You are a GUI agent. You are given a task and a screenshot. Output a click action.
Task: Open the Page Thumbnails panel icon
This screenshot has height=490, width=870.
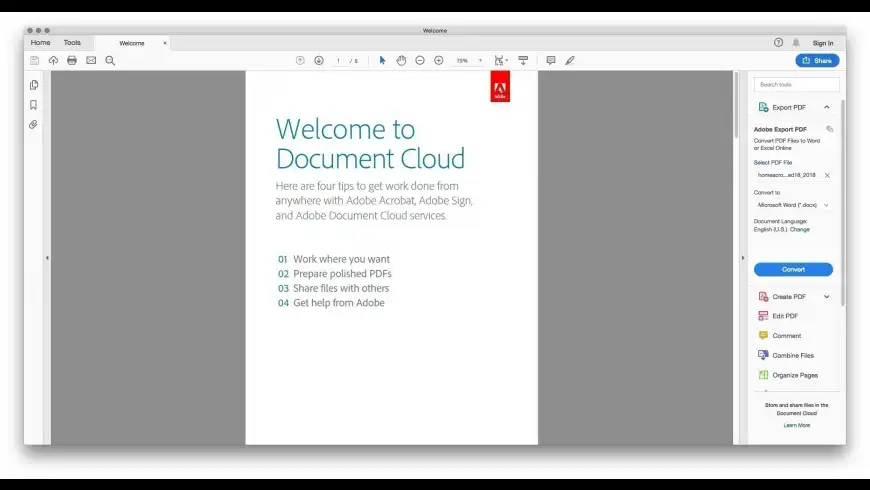[34, 85]
